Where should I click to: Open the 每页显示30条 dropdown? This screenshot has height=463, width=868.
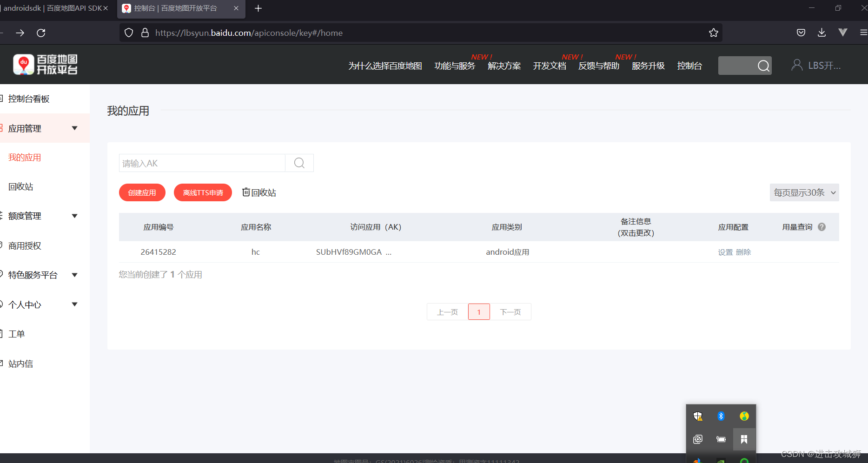[804, 192]
